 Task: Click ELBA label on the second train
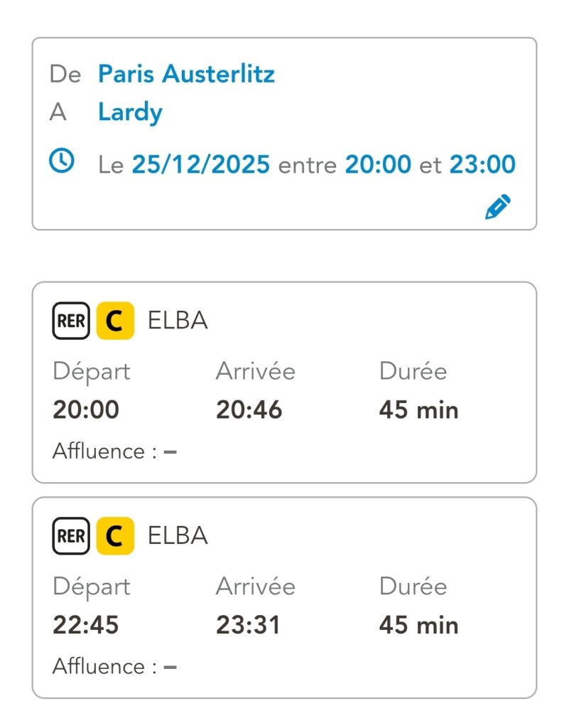click(178, 535)
